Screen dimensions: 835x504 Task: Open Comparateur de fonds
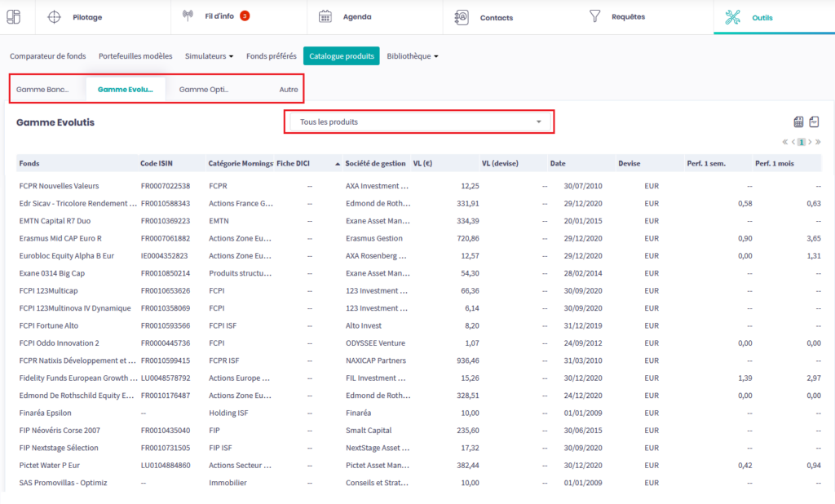click(47, 56)
